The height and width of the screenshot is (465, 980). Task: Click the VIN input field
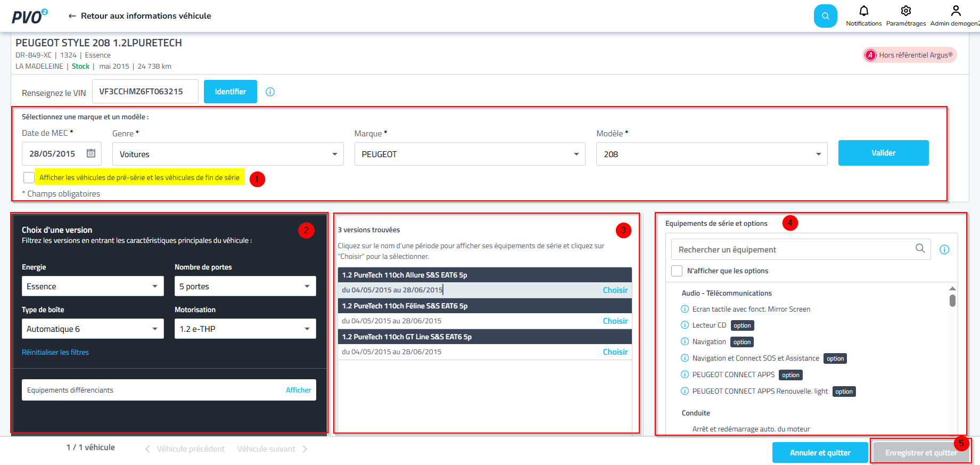(145, 92)
